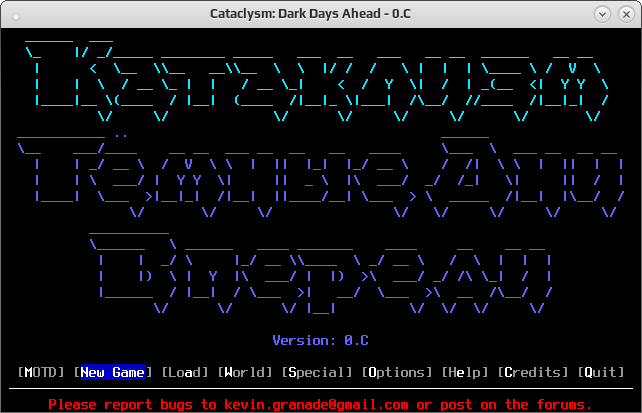Open the Options menu entry
The image size is (642, 413).
click(396, 372)
